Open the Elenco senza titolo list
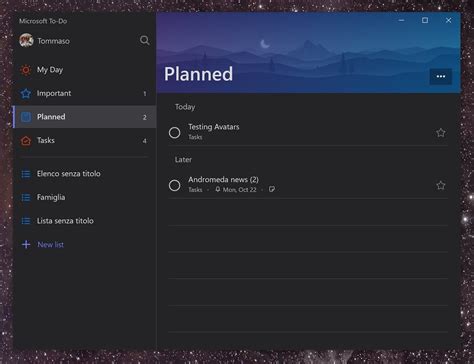 point(85,174)
